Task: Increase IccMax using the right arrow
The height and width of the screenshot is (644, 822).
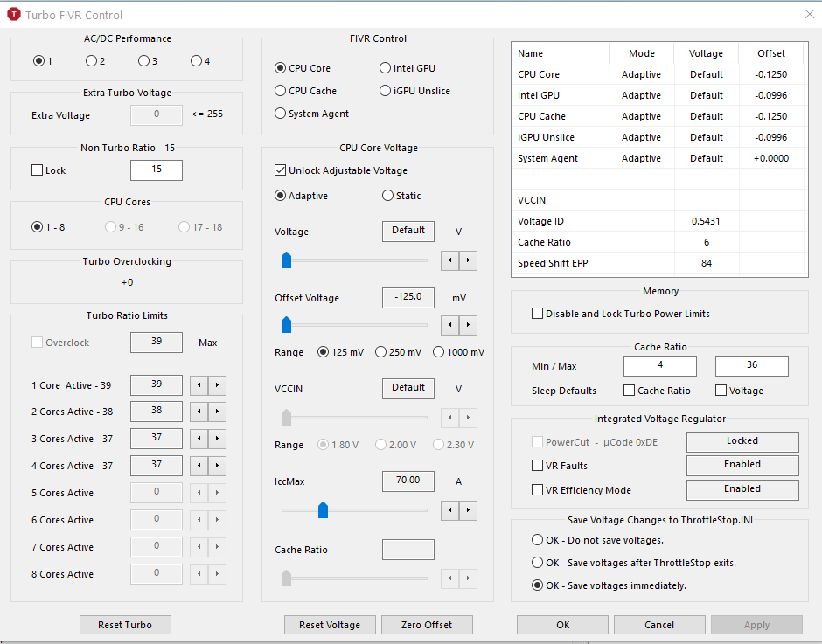Action: pyautogui.click(x=469, y=509)
